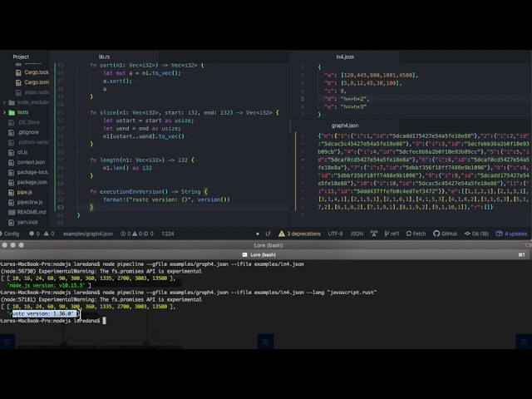Click the Fetch refresh icon
532x399 pixels.
tap(409, 234)
